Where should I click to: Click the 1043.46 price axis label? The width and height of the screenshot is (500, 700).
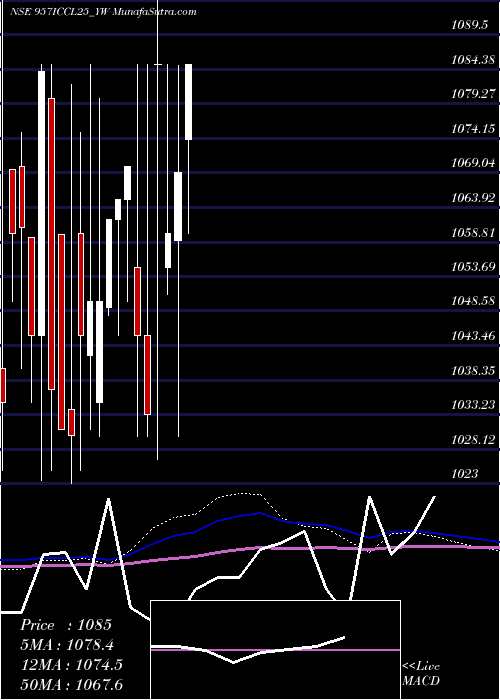tap(473, 336)
